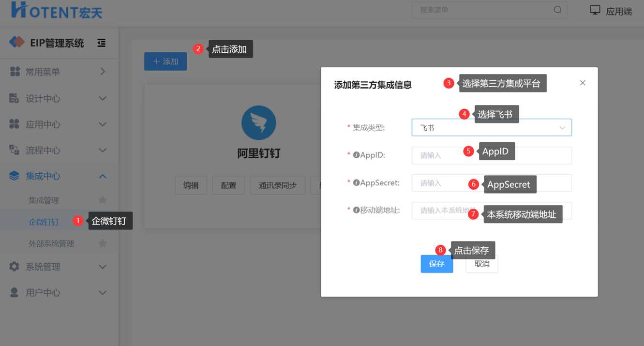
Task: Click the HOTENT logo
Action: (56, 10)
